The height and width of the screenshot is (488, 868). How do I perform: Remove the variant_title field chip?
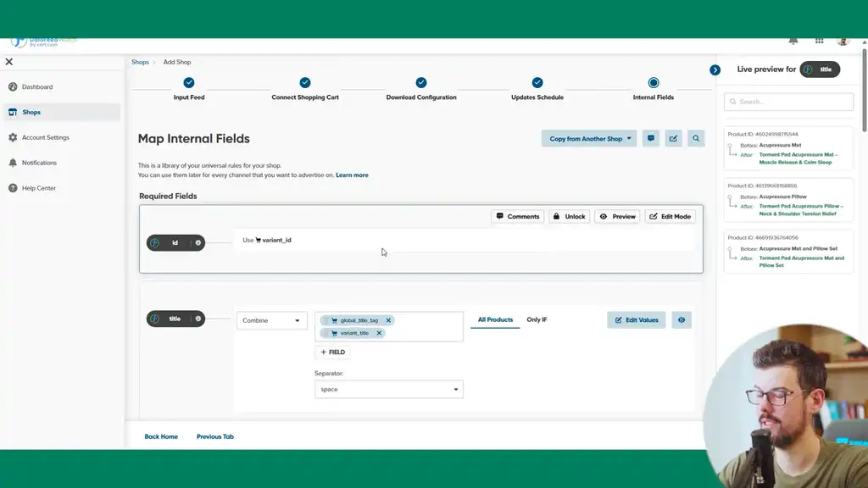[379, 333]
